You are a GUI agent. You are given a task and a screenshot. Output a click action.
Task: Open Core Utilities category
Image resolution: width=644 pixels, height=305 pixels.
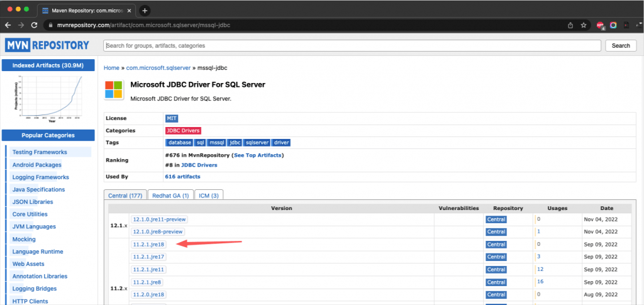click(30, 214)
